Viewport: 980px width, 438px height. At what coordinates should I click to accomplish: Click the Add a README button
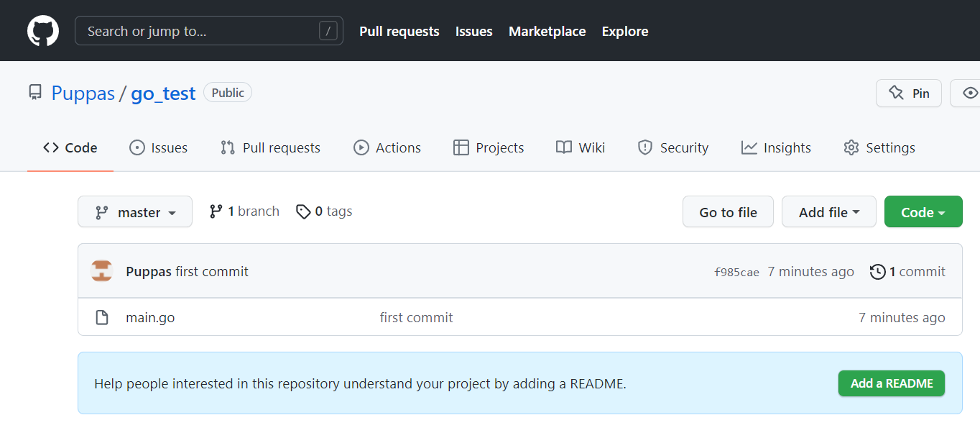coord(892,383)
